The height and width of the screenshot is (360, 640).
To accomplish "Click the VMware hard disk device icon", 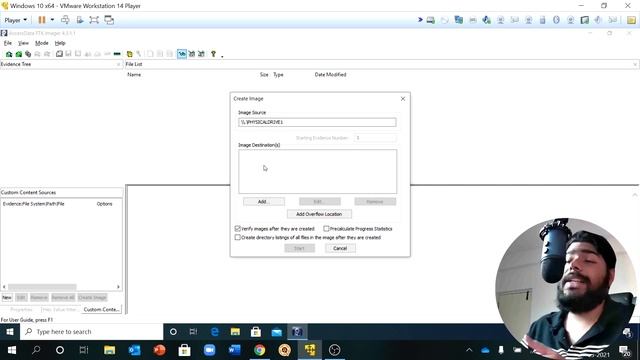I will (431, 20).
